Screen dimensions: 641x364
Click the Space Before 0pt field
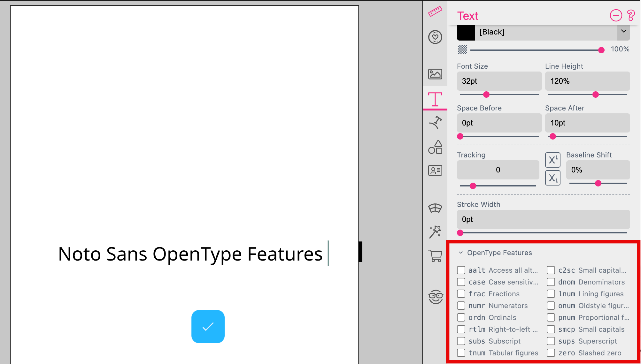[499, 123]
